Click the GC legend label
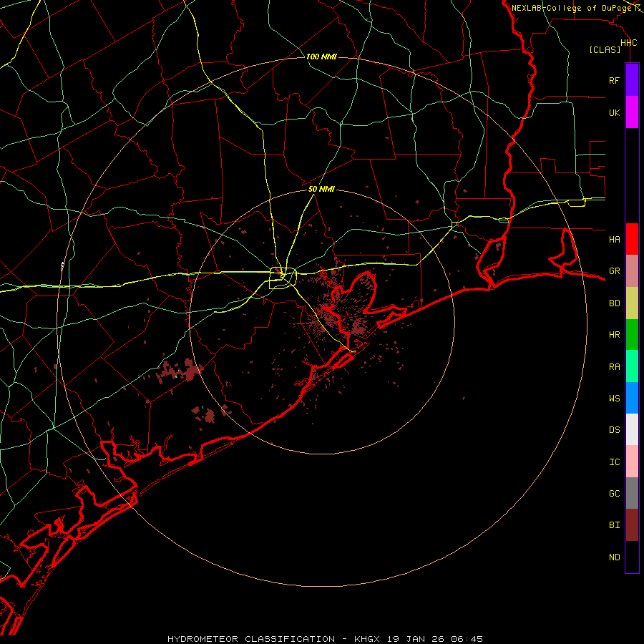Screen dimensions: 644x644 click(615, 493)
